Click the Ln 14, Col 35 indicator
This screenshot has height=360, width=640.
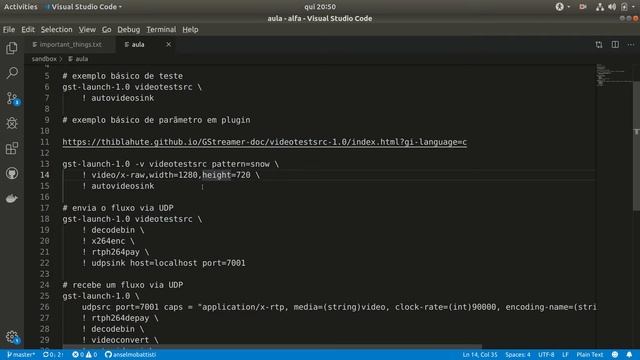coord(480,355)
